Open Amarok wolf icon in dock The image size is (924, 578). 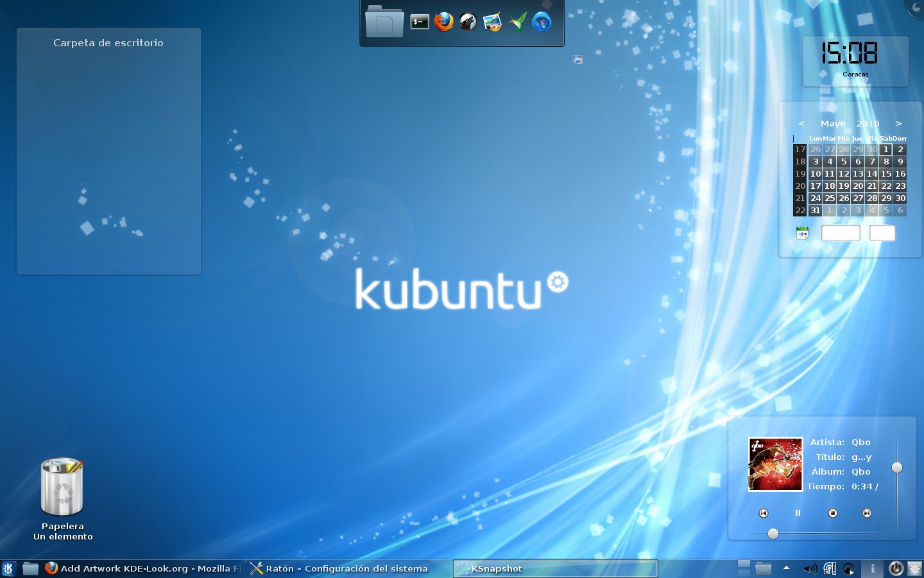tap(468, 22)
